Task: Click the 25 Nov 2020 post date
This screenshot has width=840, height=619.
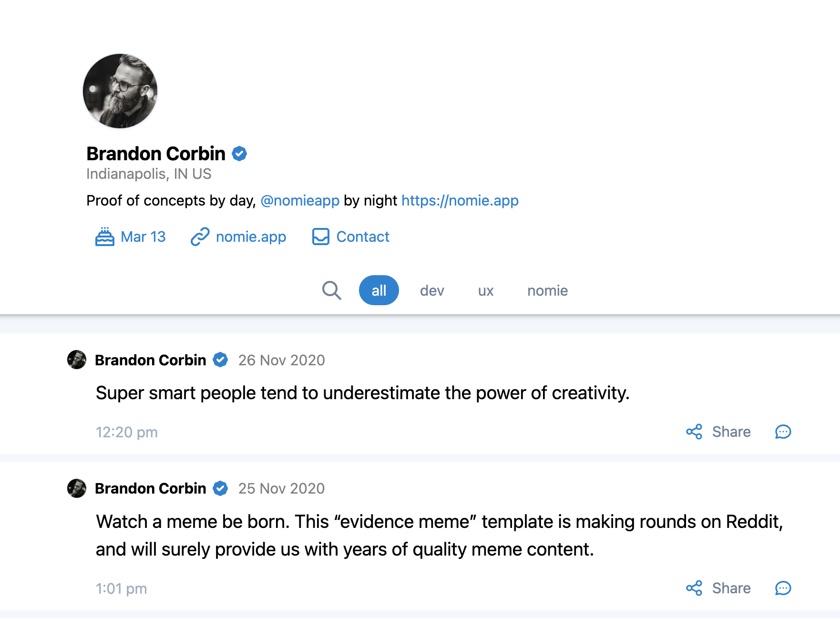Action: [x=281, y=489]
